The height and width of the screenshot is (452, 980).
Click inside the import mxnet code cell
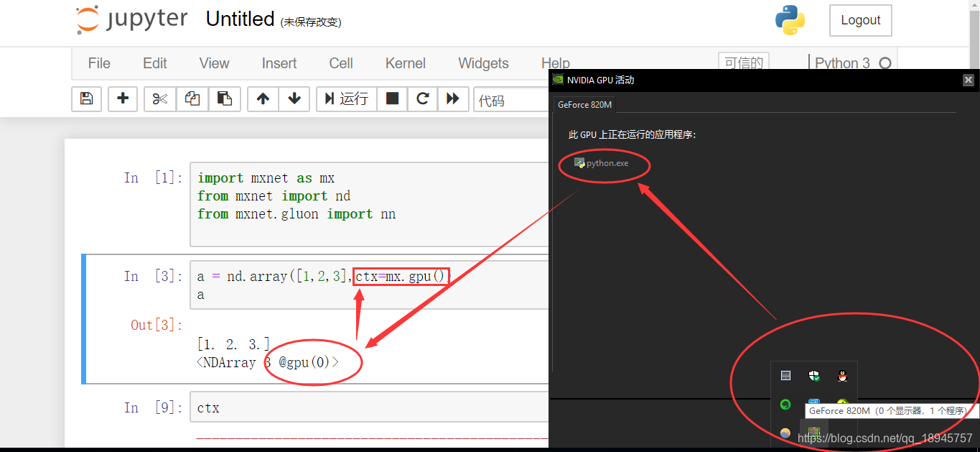pos(369,205)
